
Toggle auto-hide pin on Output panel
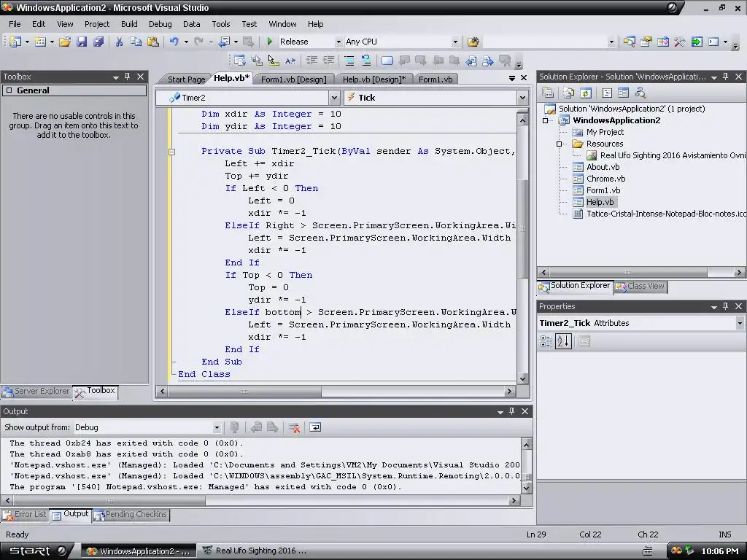coord(511,411)
